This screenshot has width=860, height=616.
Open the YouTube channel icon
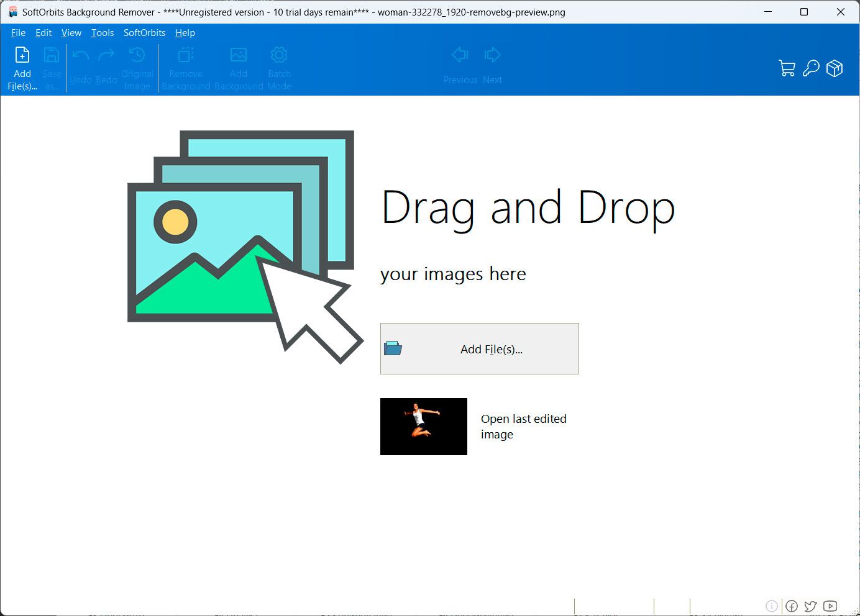830,606
